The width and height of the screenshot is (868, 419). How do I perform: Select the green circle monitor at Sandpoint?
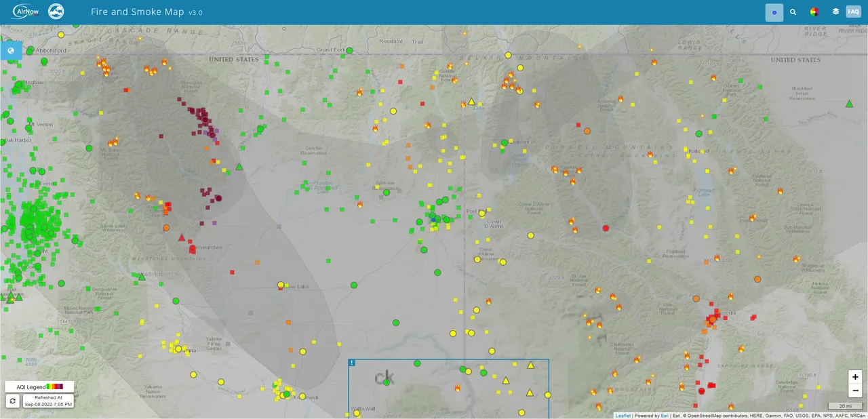(x=504, y=143)
